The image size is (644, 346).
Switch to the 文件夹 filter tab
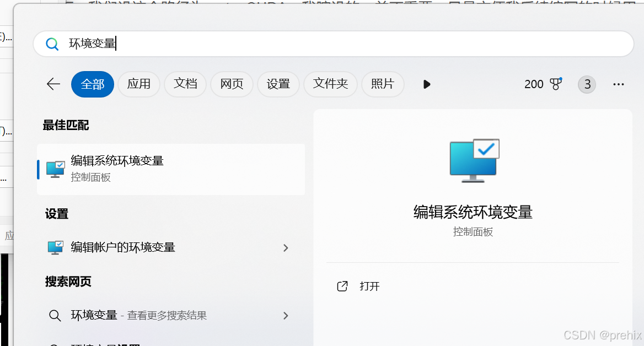click(x=330, y=84)
